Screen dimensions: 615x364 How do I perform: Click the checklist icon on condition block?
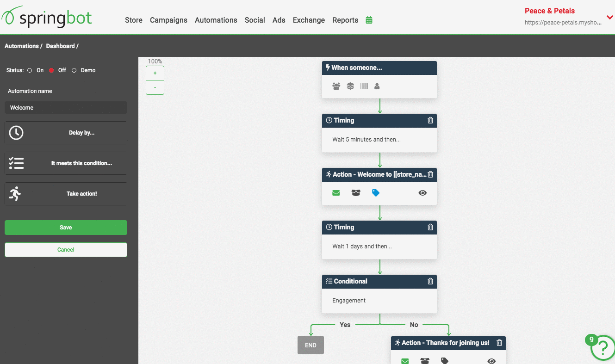tap(16, 163)
